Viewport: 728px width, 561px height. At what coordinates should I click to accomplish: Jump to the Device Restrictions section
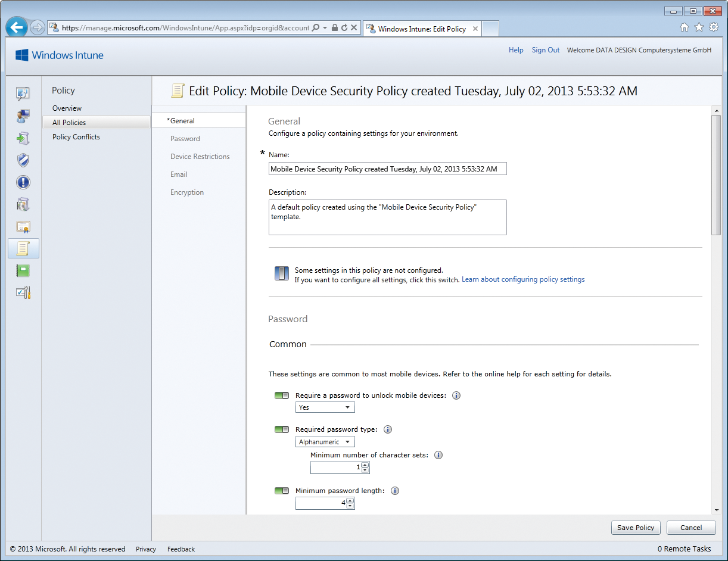[200, 157]
